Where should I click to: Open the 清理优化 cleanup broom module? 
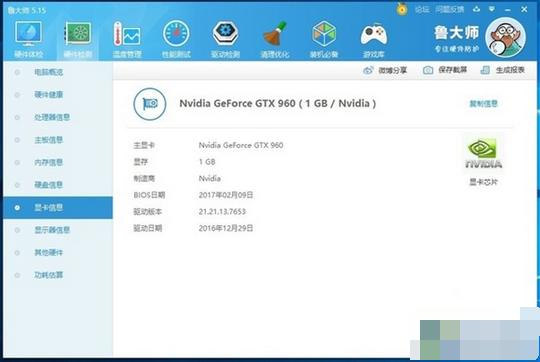pyautogui.click(x=274, y=39)
